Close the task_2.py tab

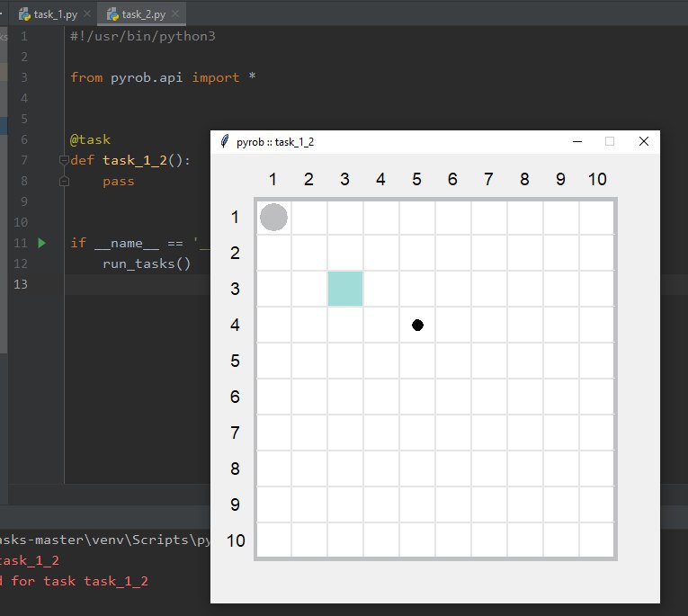[175, 14]
